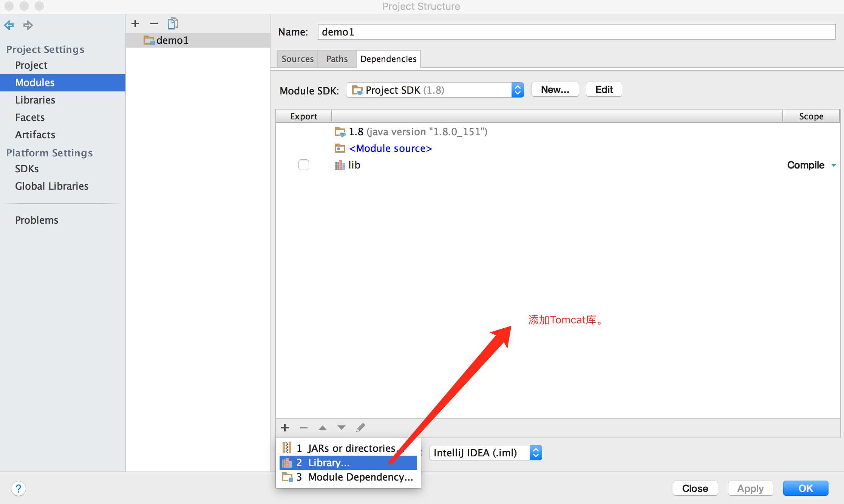Click the Close button

tap(695, 489)
